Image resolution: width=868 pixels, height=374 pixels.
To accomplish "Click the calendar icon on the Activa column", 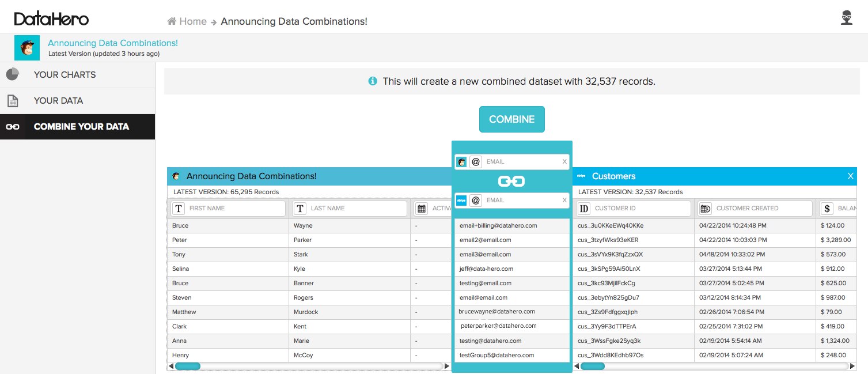I will [x=422, y=209].
